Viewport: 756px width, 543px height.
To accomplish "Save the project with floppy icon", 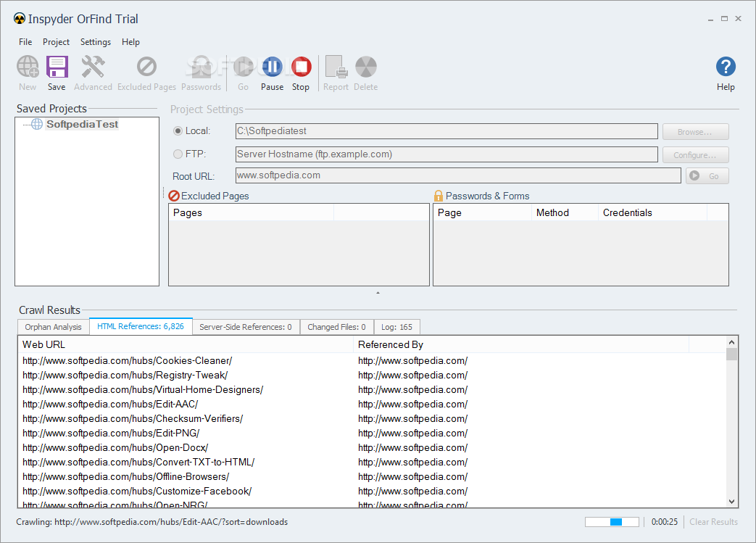I will tap(57, 67).
